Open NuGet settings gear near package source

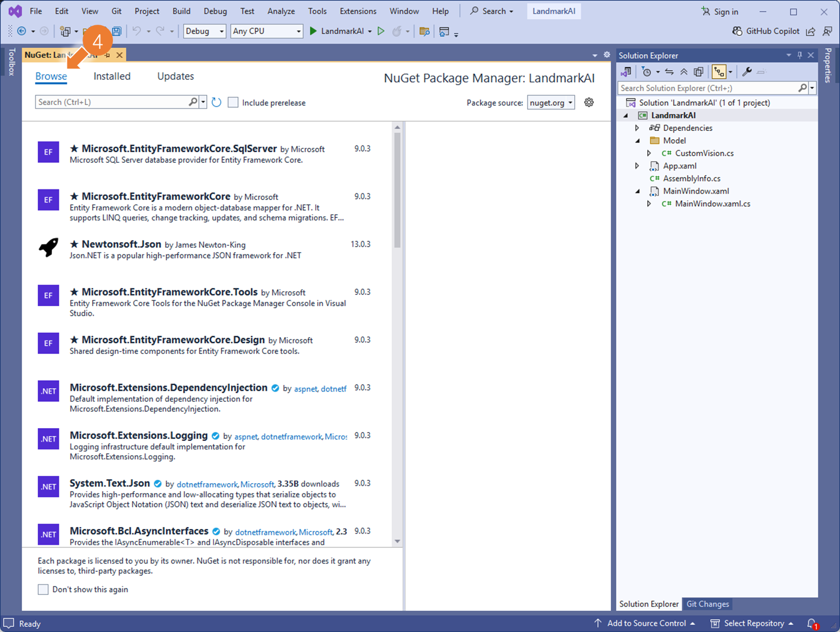pyautogui.click(x=589, y=102)
